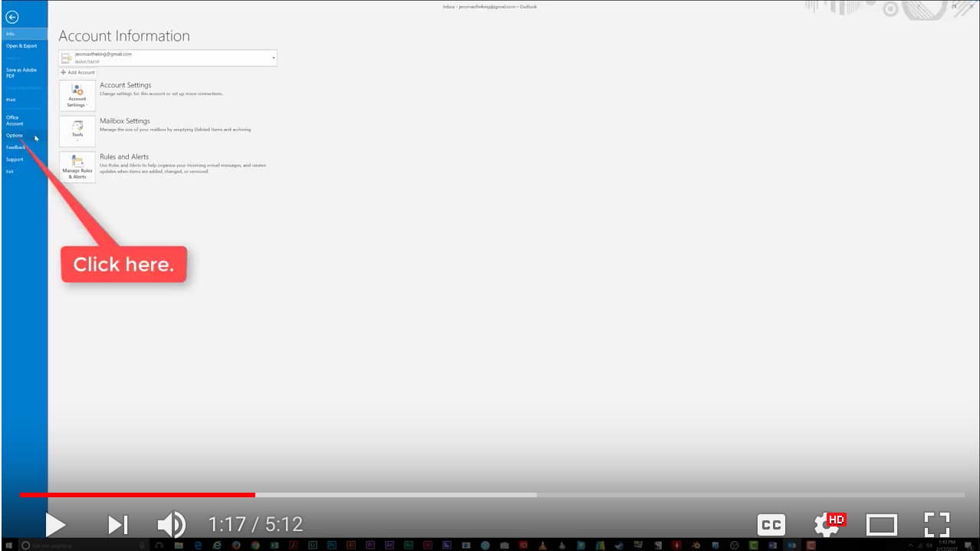This screenshot has height=551, width=980.
Task: Play the video
Action: tap(54, 525)
